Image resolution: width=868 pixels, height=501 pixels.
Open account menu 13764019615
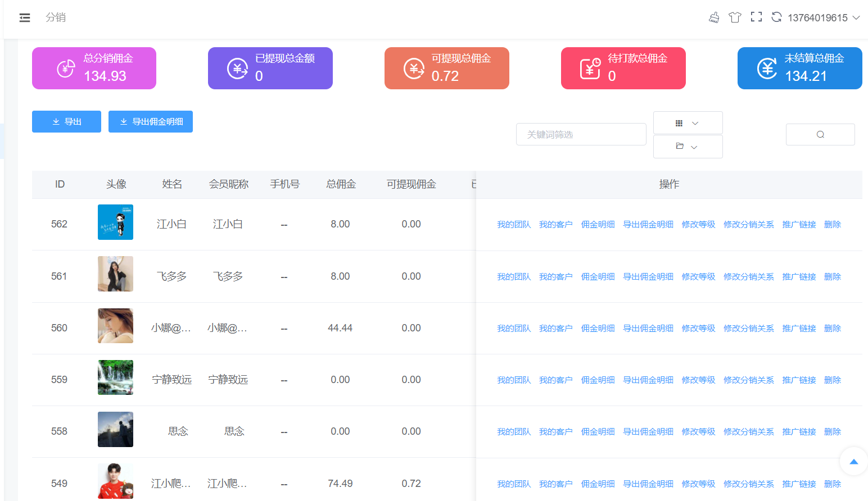[x=824, y=18]
